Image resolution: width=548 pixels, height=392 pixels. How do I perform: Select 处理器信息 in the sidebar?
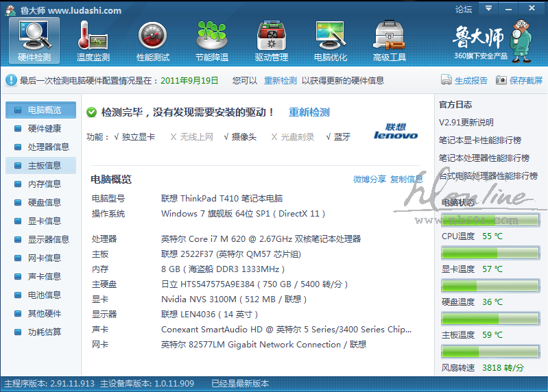[x=48, y=147]
